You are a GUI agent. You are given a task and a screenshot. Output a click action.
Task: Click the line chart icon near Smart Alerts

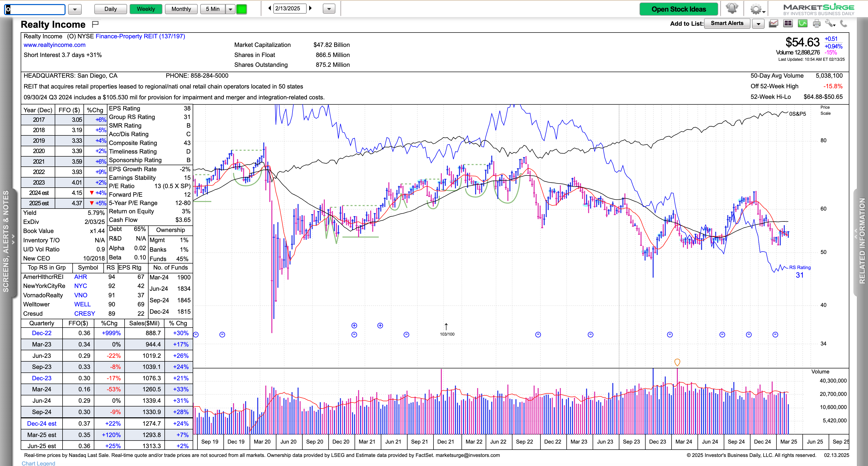pyautogui.click(x=773, y=23)
